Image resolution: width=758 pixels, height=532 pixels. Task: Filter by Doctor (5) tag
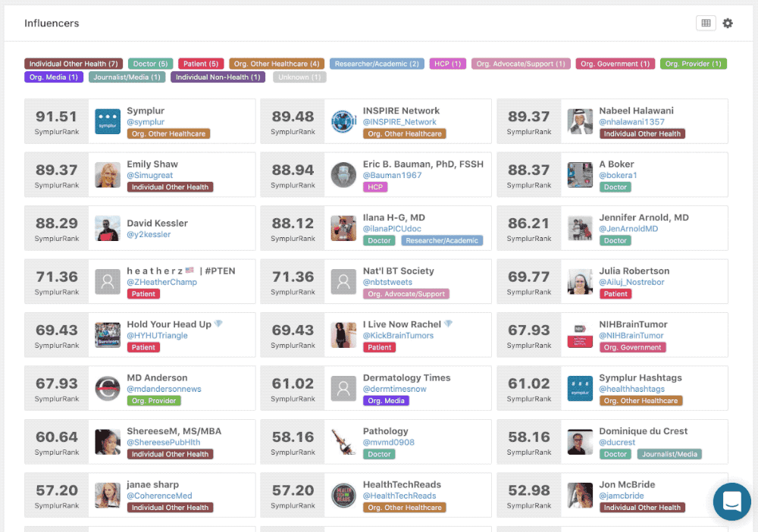[x=150, y=64]
